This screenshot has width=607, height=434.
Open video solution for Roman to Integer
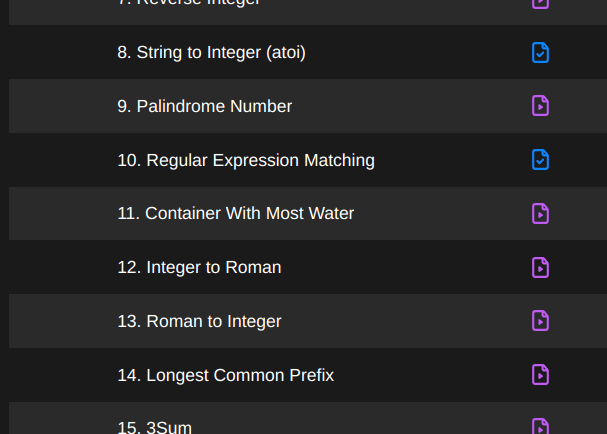pyautogui.click(x=540, y=321)
